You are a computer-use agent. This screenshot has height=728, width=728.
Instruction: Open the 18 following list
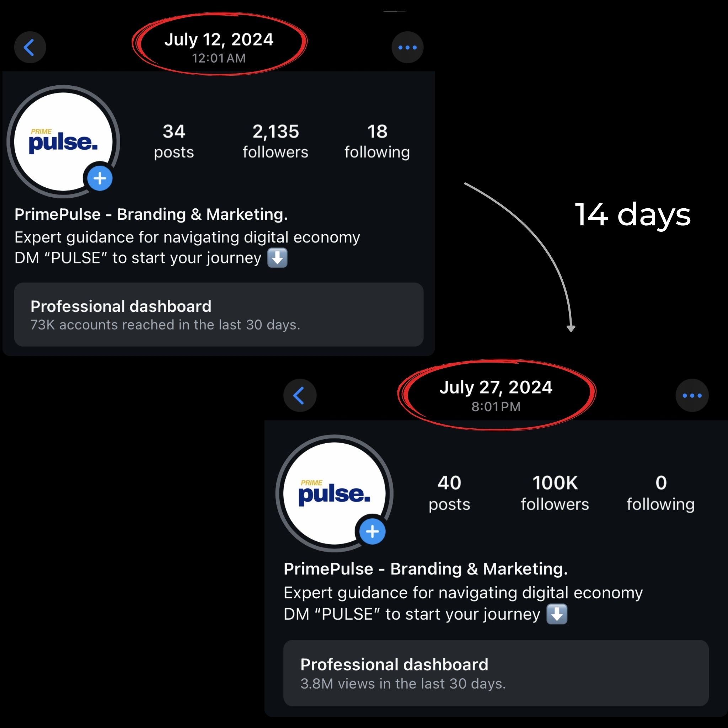[377, 141]
